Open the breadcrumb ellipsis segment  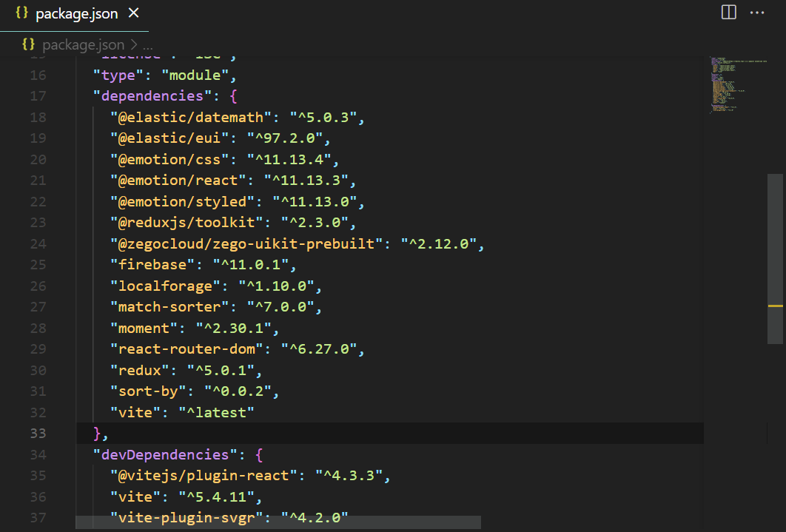point(148,46)
